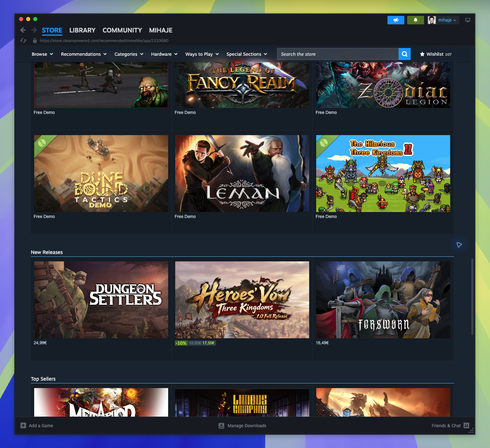Click the Wishlist star icon

tap(422, 54)
